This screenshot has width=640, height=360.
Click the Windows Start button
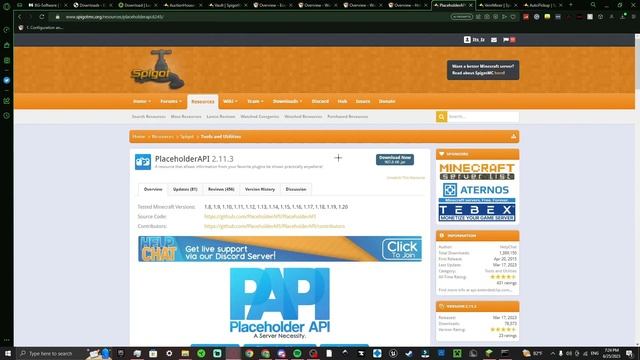tap(8, 353)
